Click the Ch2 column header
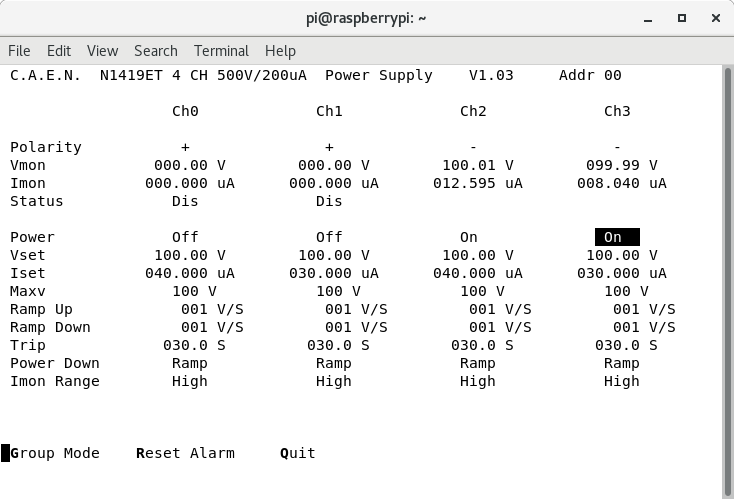This screenshot has height=499, width=734. [473, 111]
